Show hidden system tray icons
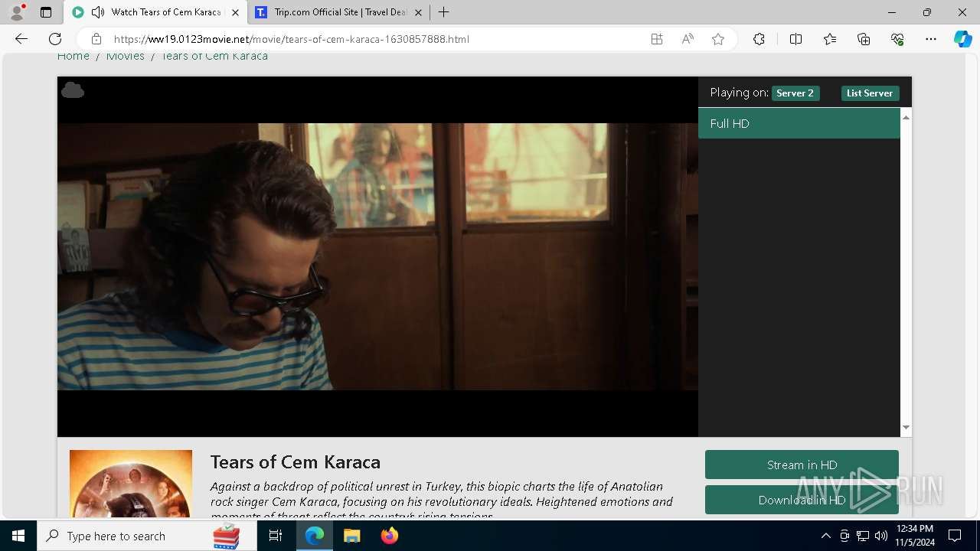Screen dimensions: 980x551 click(x=825, y=536)
